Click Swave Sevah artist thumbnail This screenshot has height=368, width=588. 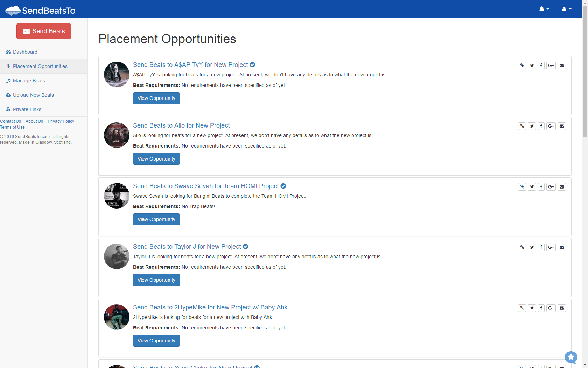117,196
